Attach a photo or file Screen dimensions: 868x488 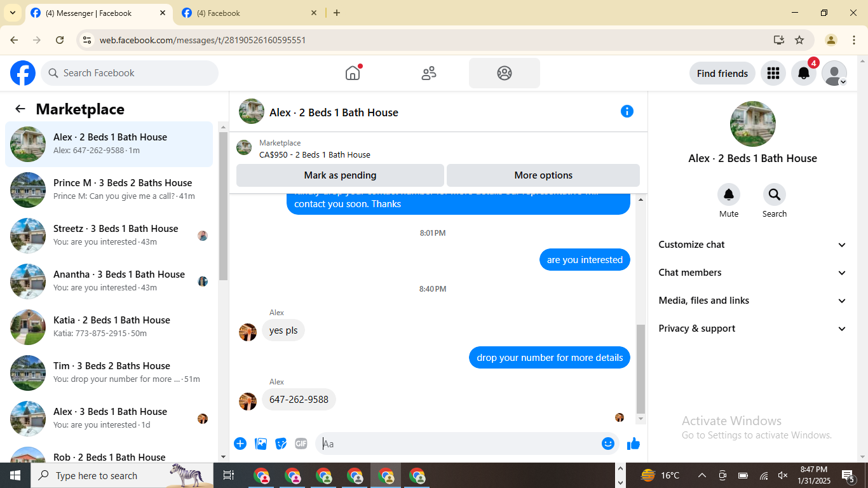coord(261,444)
